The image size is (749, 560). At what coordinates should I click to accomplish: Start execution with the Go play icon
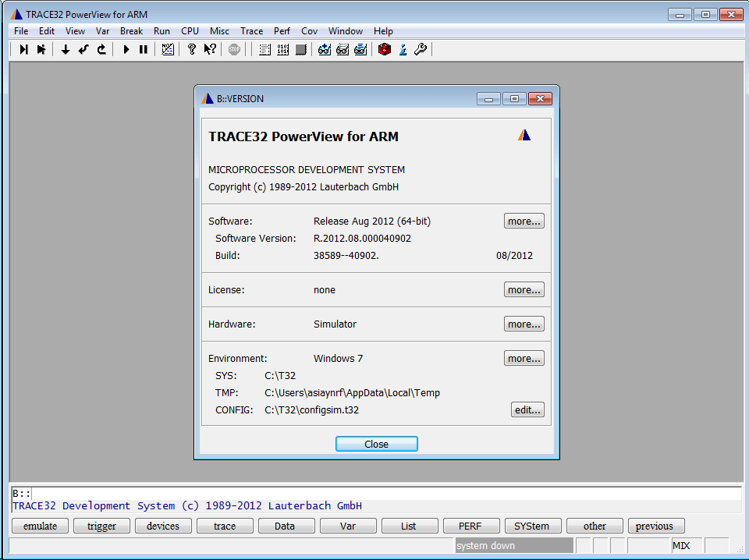[126, 49]
